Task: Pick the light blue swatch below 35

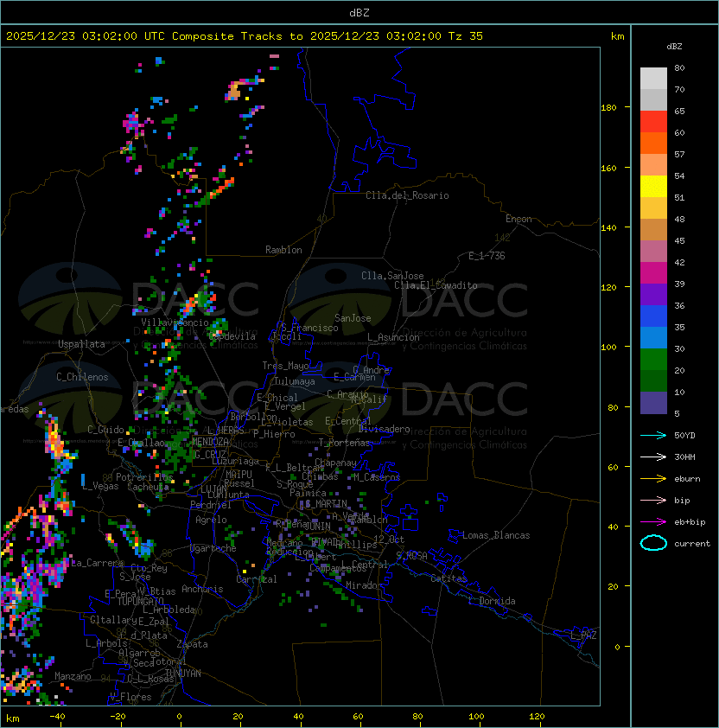Action: [x=653, y=338]
